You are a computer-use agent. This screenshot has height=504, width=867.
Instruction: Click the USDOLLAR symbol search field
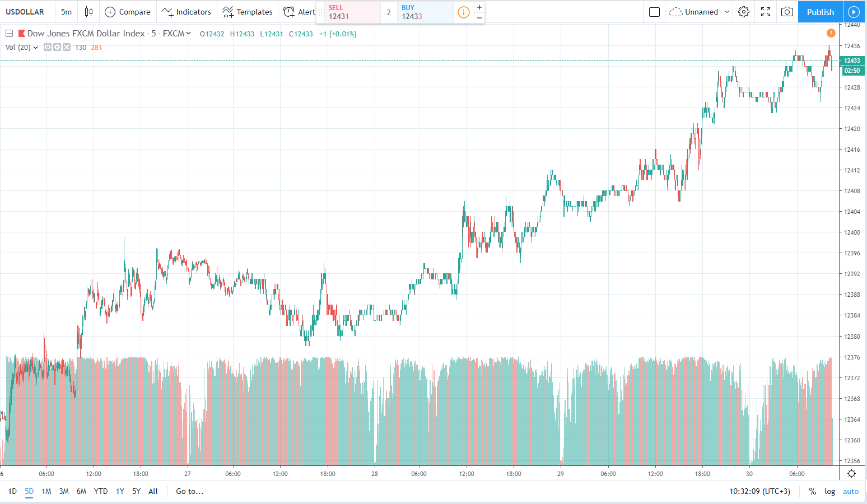coord(27,12)
